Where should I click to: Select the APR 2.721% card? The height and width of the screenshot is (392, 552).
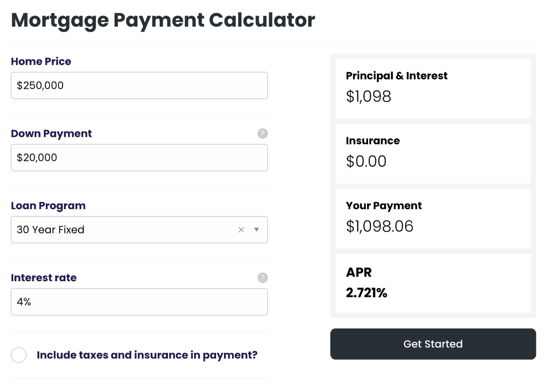click(x=433, y=283)
